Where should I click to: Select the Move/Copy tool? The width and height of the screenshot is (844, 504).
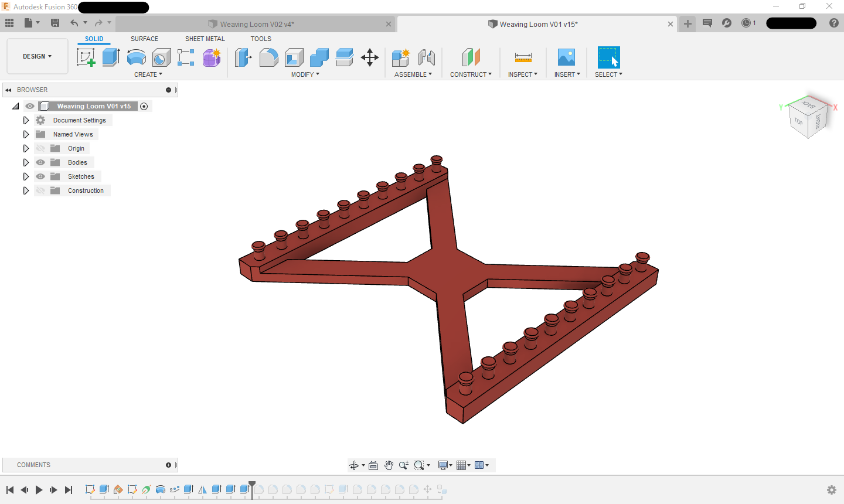370,57
